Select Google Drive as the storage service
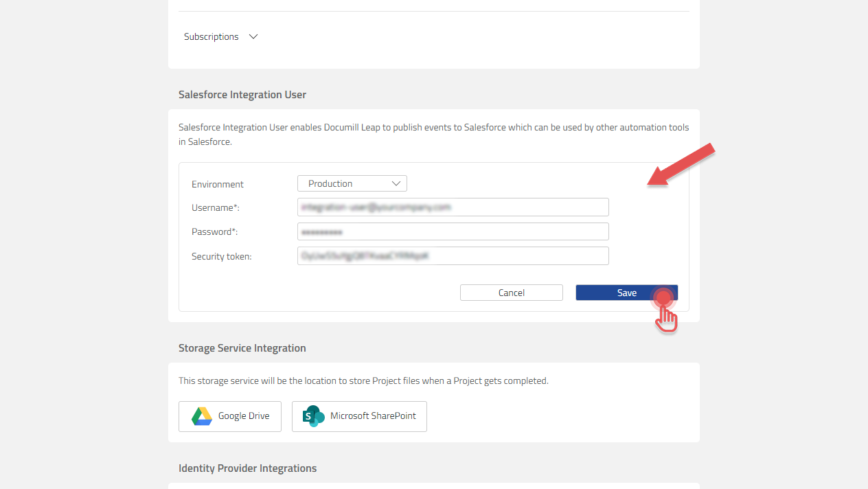The image size is (868, 489). coord(229,416)
